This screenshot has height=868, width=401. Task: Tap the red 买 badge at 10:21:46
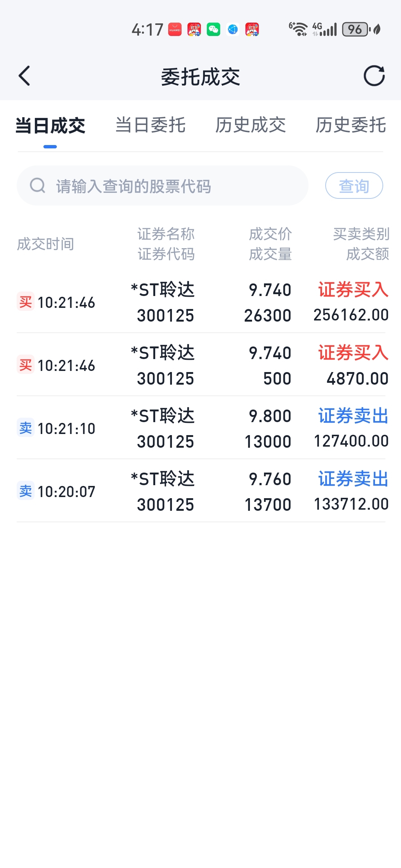point(26,302)
